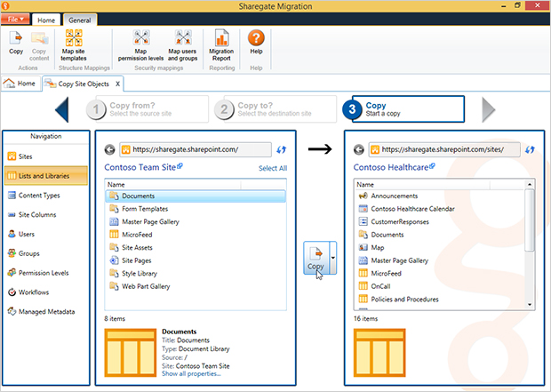Click the source list Name column header
The height and width of the screenshot is (392, 551).
click(173, 185)
